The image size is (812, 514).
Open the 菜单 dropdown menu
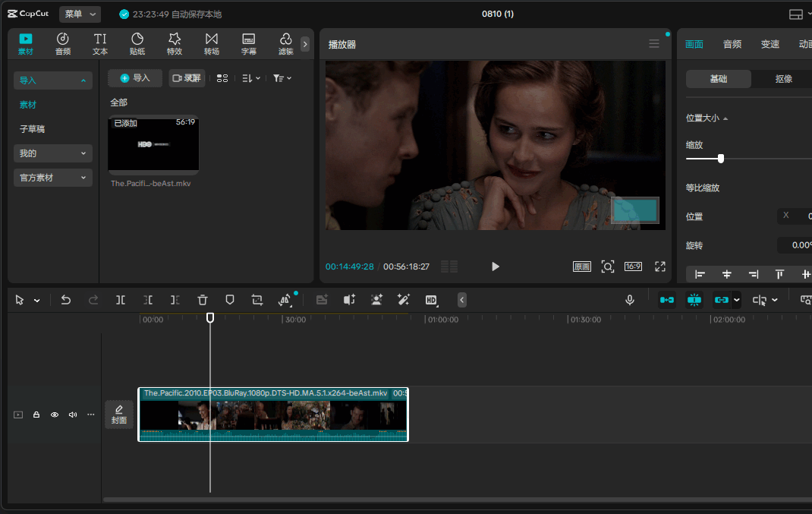pos(80,14)
